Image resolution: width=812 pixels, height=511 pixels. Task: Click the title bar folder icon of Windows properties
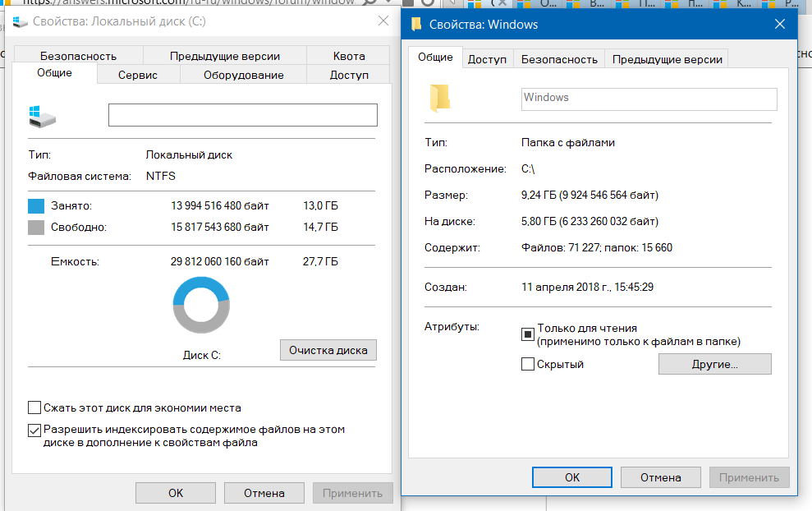click(x=415, y=25)
